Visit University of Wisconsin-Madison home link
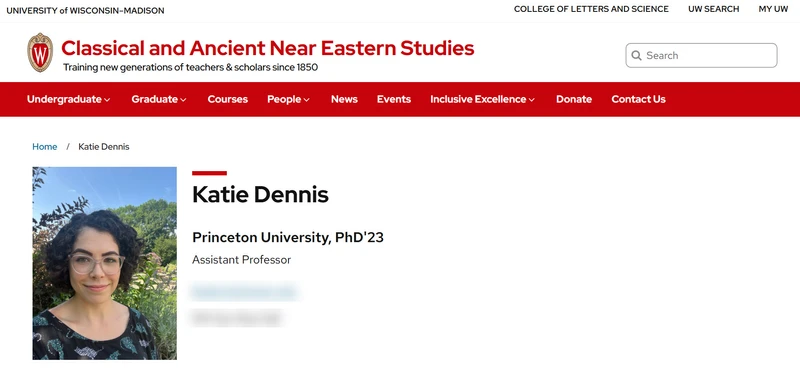The width and height of the screenshot is (800, 370). pyautogui.click(x=85, y=10)
